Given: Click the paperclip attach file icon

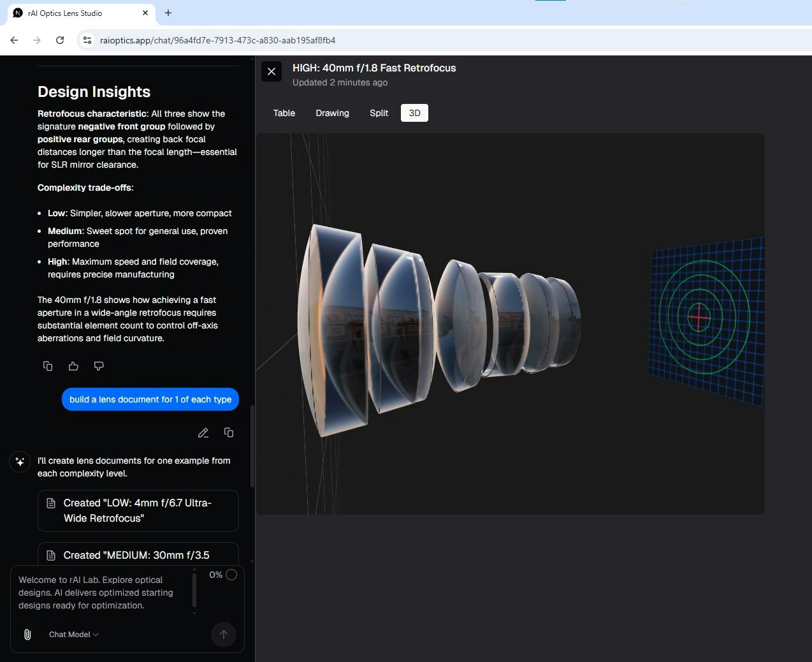Looking at the screenshot, I should (27, 635).
